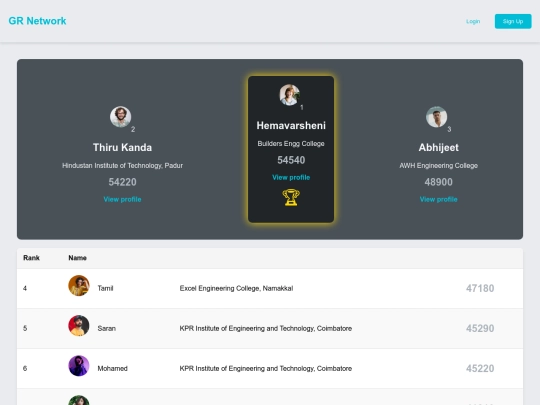View profile of Hemavarsheni
The width and height of the screenshot is (540, 405).
point(291,177)
